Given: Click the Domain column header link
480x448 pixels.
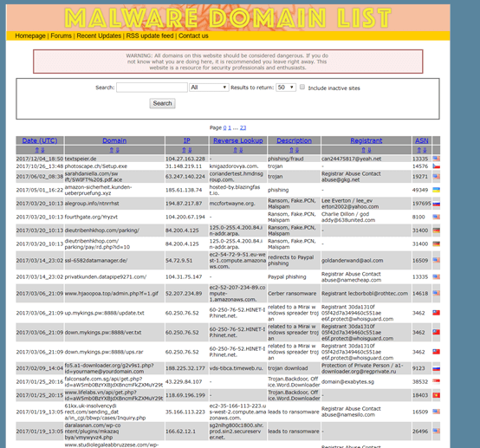Looking at the screenshot, I should (x=114, y=140).
